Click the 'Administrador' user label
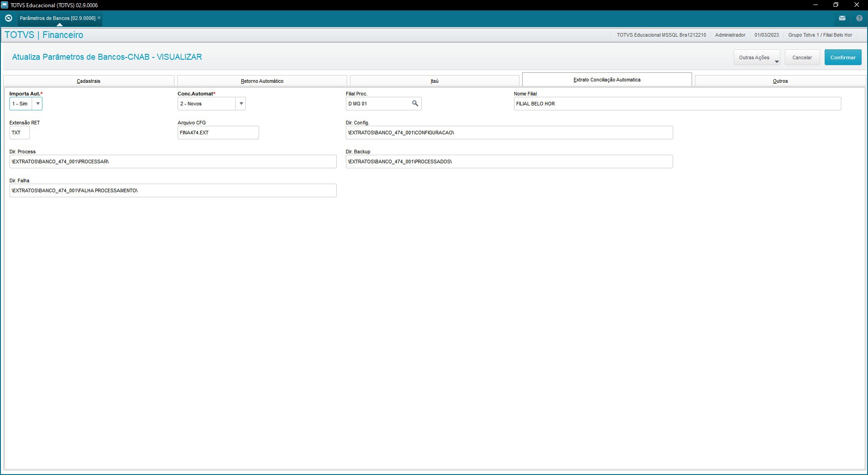The image size is (868, 475). pyautogui.click(x=730, y=35)
